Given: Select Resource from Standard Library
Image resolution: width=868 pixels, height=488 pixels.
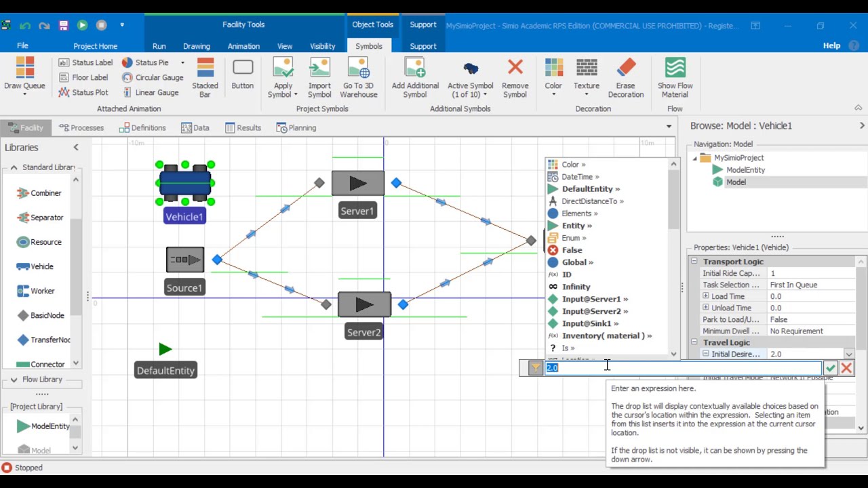Looking at the screenshot, I should [39, 242].
